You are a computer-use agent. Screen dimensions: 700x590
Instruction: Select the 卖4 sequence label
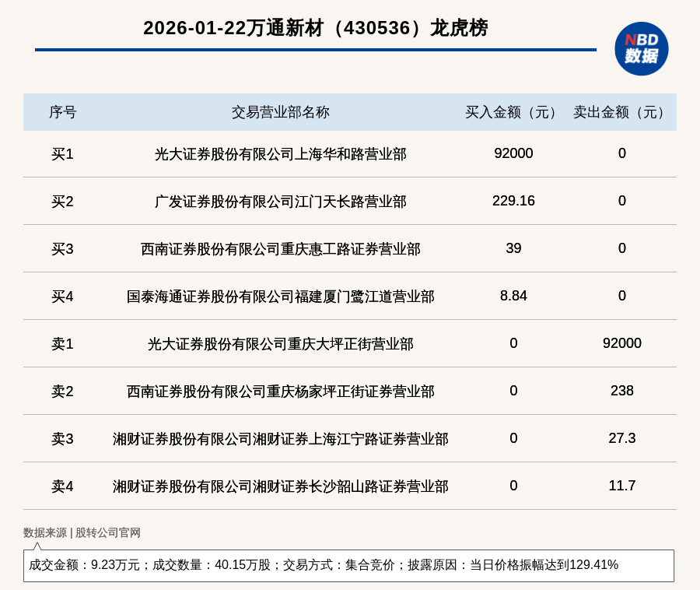pyautogui.click(x=62, y=486)
